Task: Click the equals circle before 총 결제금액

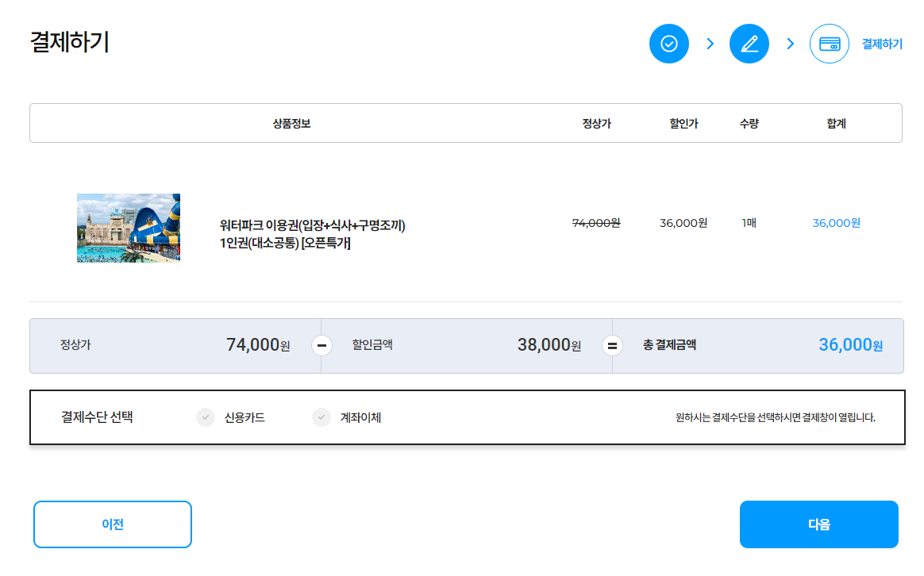Action: 612,346
